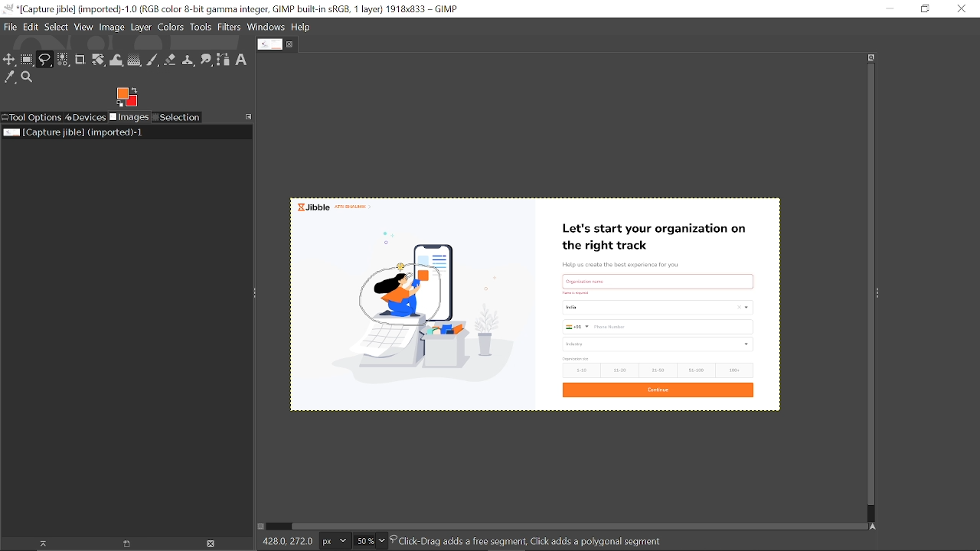Select the Color Picker tool

(x=9, y=78)
